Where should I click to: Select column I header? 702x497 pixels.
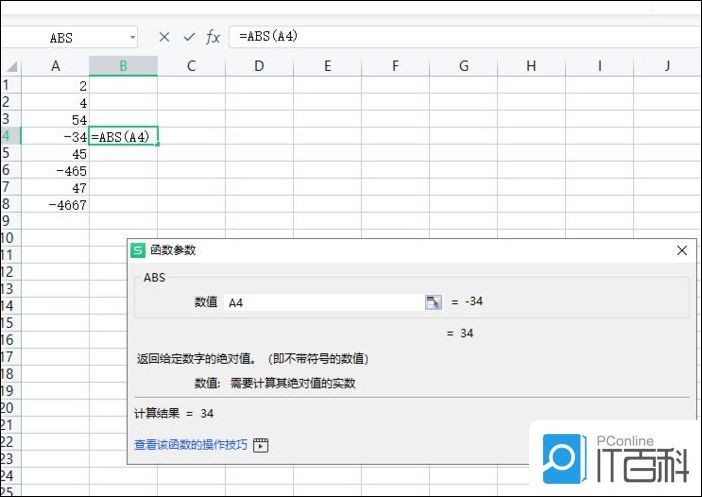599,66
